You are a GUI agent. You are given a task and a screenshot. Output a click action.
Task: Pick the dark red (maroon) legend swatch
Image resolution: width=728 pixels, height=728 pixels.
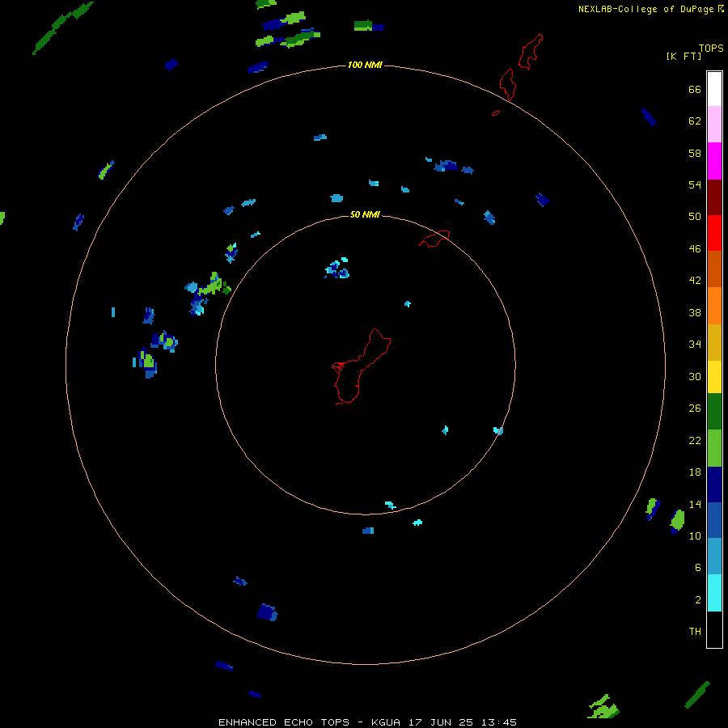coord(714,197)
